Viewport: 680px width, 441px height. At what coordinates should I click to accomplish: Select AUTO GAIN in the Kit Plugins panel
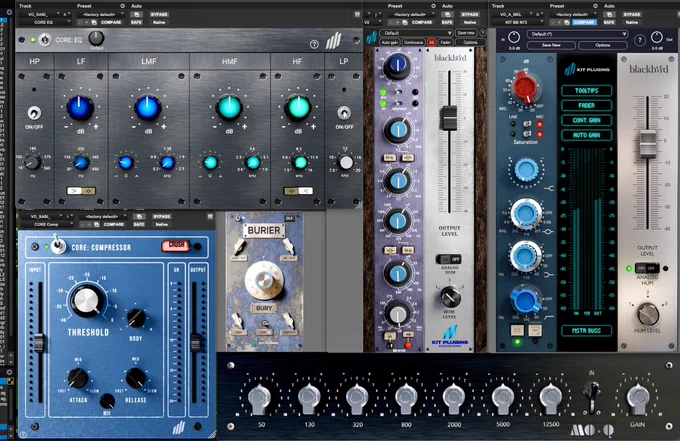click(x=586, y=135)
